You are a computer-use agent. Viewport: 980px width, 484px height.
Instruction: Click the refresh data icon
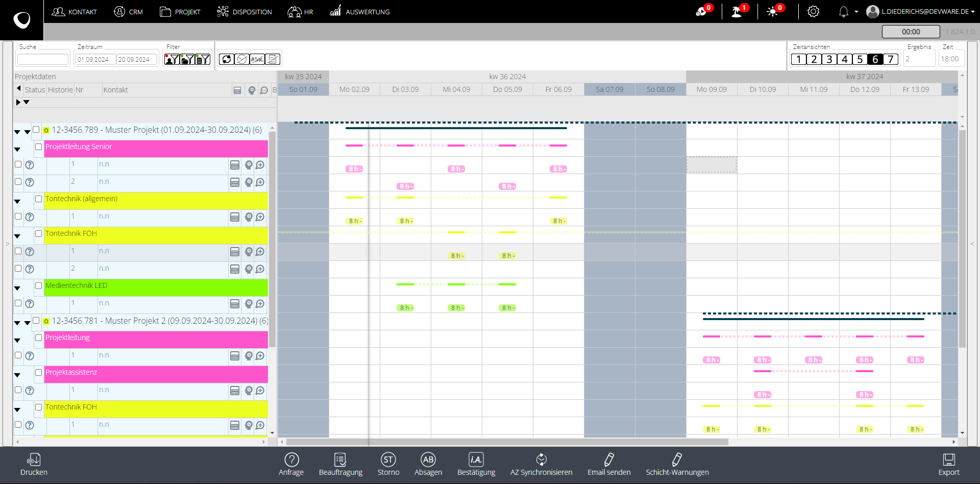coord(227,59)
